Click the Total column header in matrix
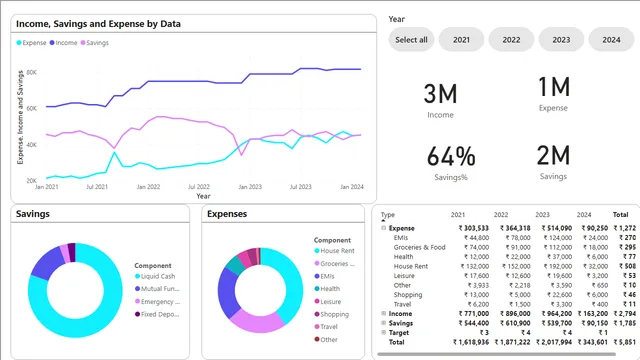Image resolution: width=640 pixels, height=360 pixels. 620,215
